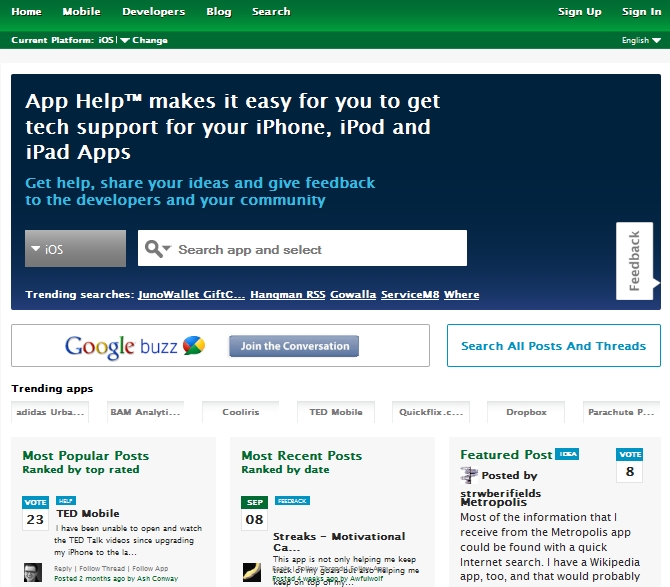This screenshot has width=670, height=587.
Task: Click Search All Posts And Threads
Action: tap(554, 346)
